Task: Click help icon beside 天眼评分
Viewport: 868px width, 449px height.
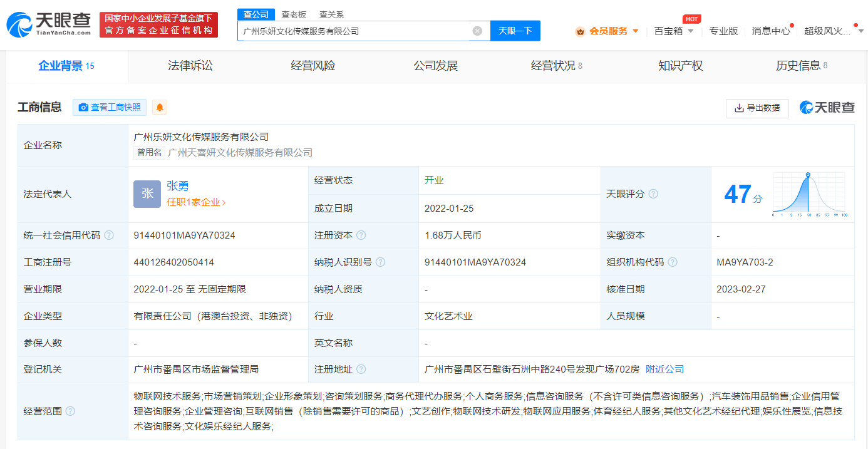Action: pyautogui.click(x=653, y=194)
